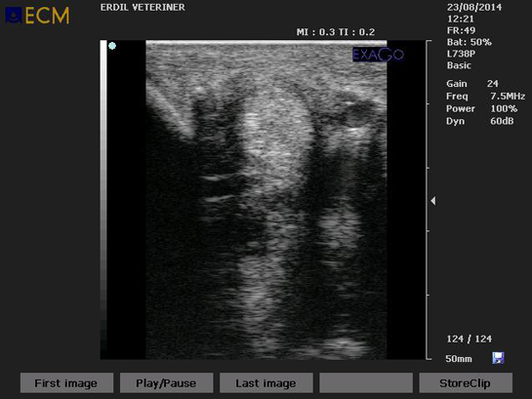Select the Power 100% setting

[x=482, y=109]
